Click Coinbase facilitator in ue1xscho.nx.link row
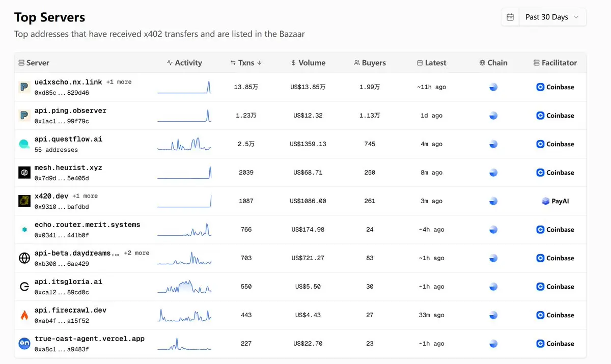The image size is (611, 364). click(555, 87)
